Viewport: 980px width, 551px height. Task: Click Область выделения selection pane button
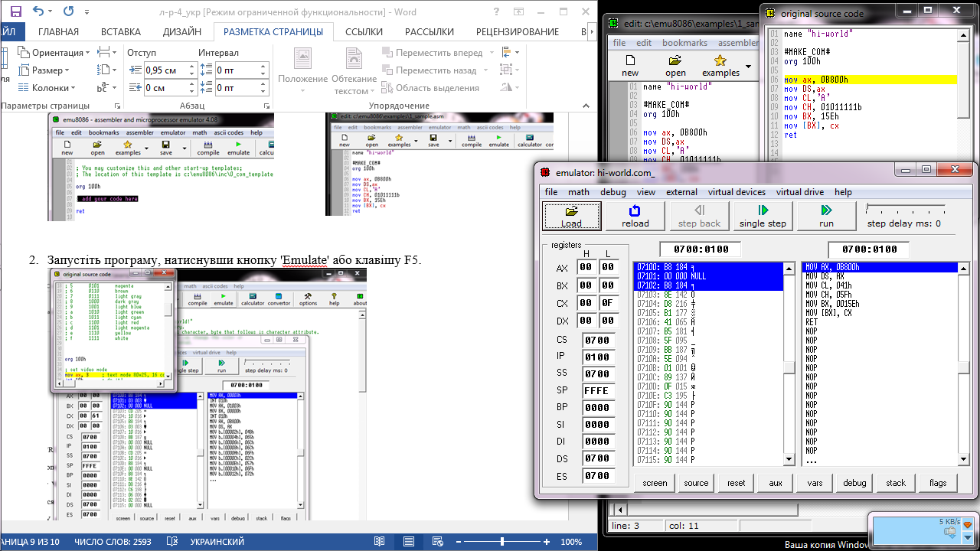[x=431, y=87]
